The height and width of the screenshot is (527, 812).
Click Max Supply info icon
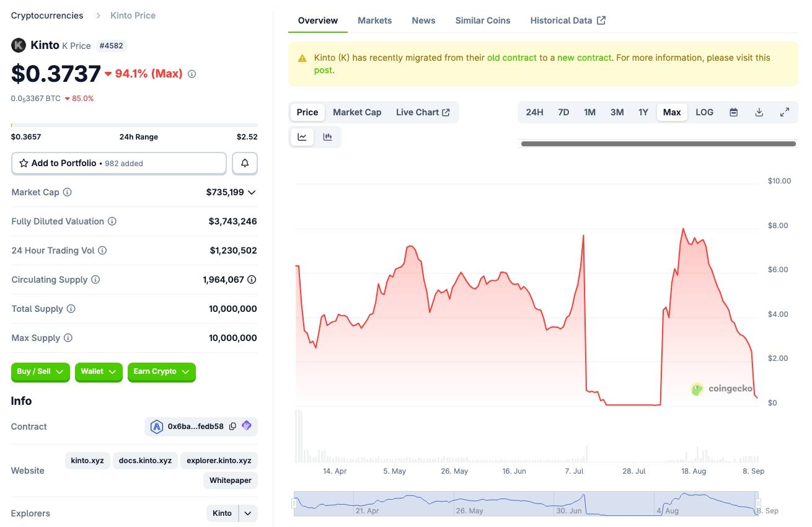(68, 338)
